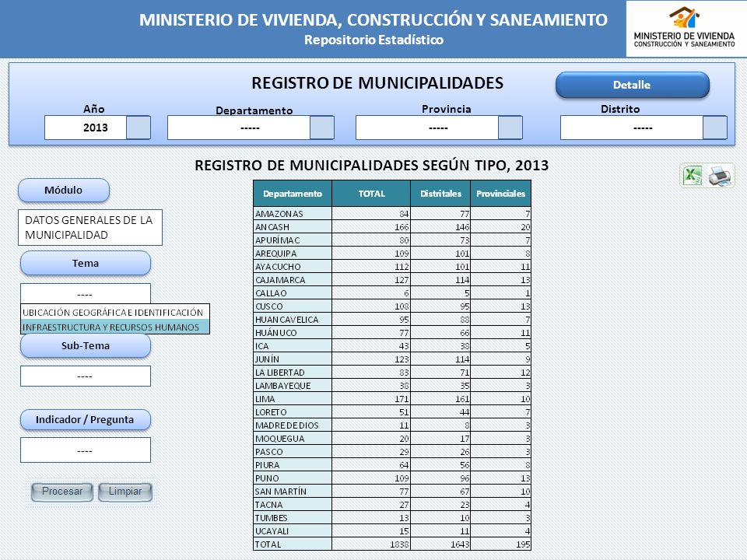Screen dimensions: 747x560
Task: Click the table title Registro de Municipalidades según tipo
Action: tap(372, 166)
